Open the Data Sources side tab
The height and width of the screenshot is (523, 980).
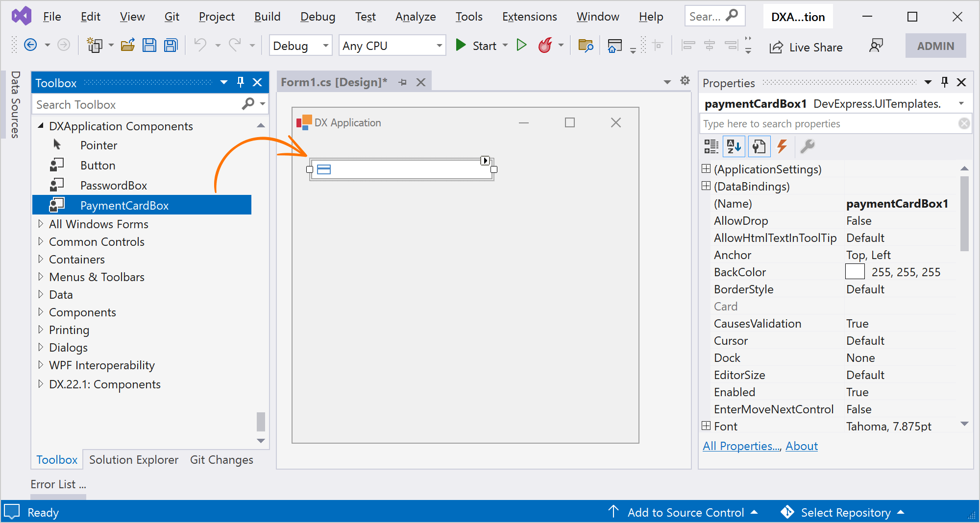pyautogui.click(x=15, y=104)
